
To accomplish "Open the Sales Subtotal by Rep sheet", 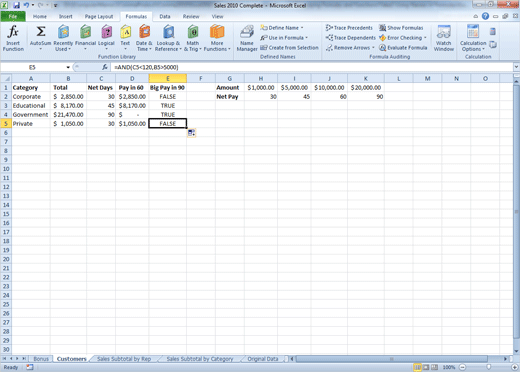I will coord(124,359).
